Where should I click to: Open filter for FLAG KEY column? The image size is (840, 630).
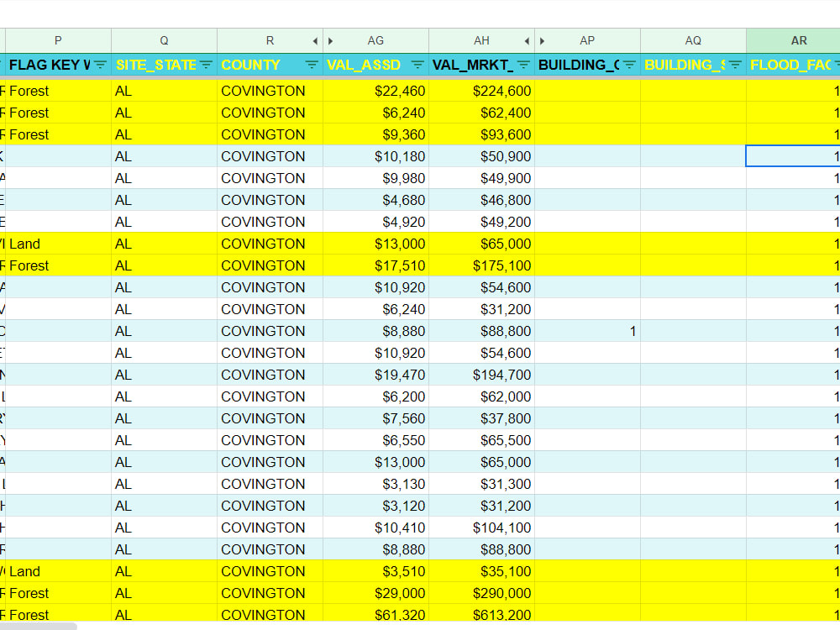(x=100, y=65)
